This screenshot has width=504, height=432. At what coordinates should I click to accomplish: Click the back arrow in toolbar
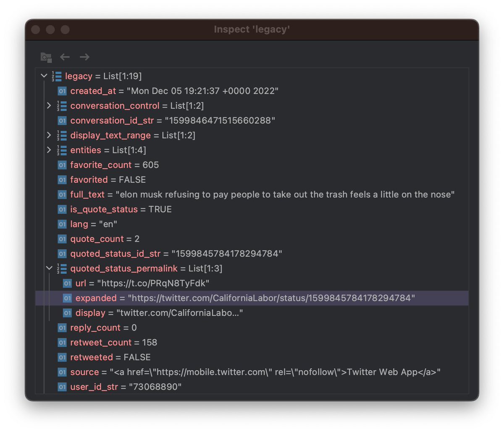65,57
